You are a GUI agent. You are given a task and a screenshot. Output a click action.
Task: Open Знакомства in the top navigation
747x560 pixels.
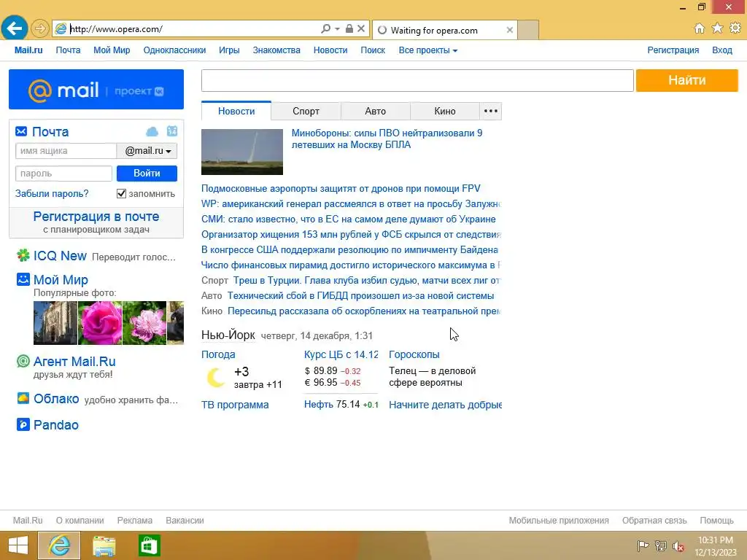click(276, 50)
